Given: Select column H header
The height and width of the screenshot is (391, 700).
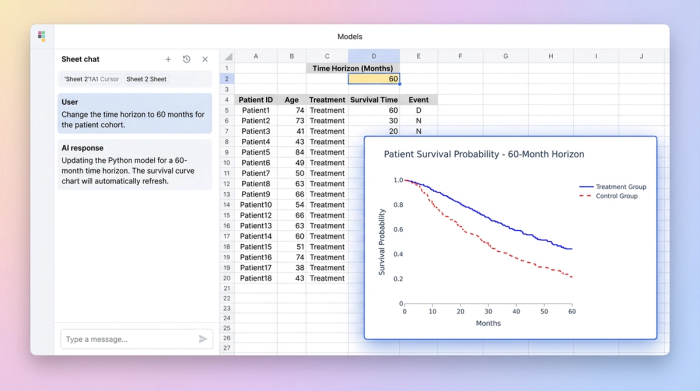Looking at the screenshot, I should point(551,56).
